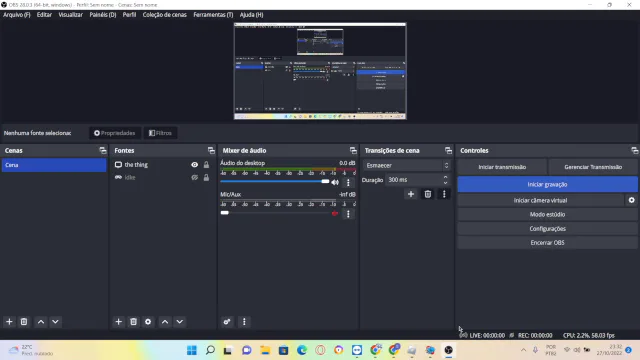
Task: Add a new scene with plus icon
Action: click(9, 322)
